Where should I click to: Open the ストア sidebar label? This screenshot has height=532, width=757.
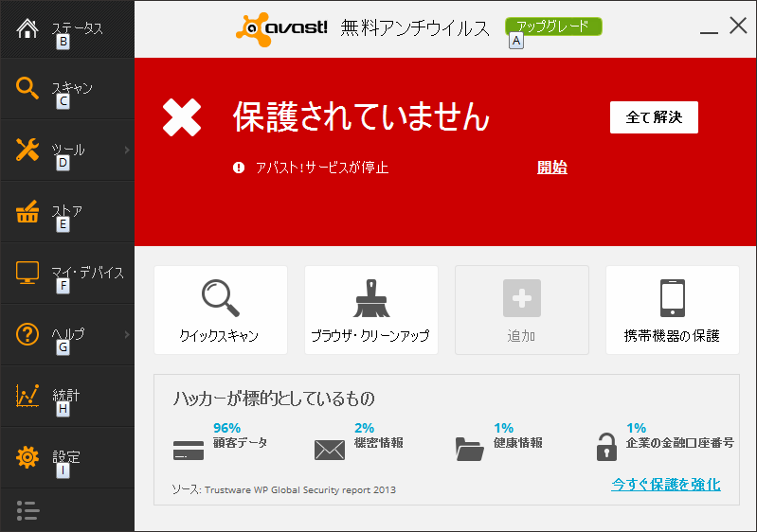pyautogui.click(x=66, y=211)
